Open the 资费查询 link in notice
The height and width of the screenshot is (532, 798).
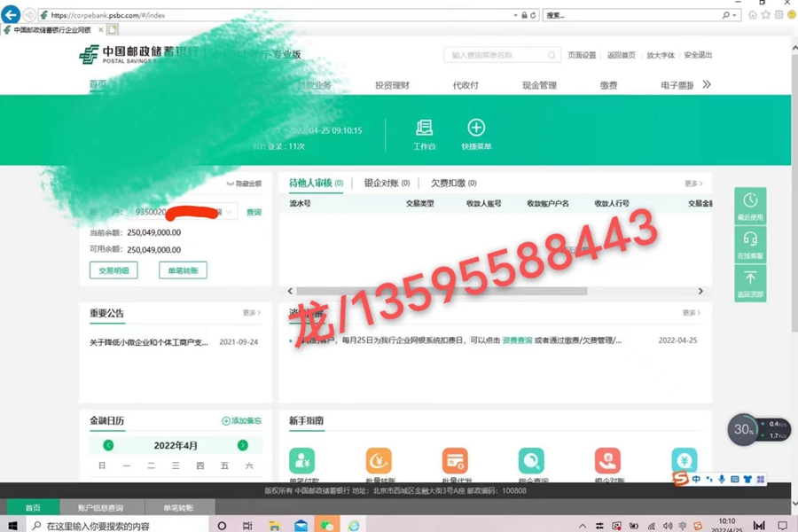pyautogui.click(x=517, y=340)
